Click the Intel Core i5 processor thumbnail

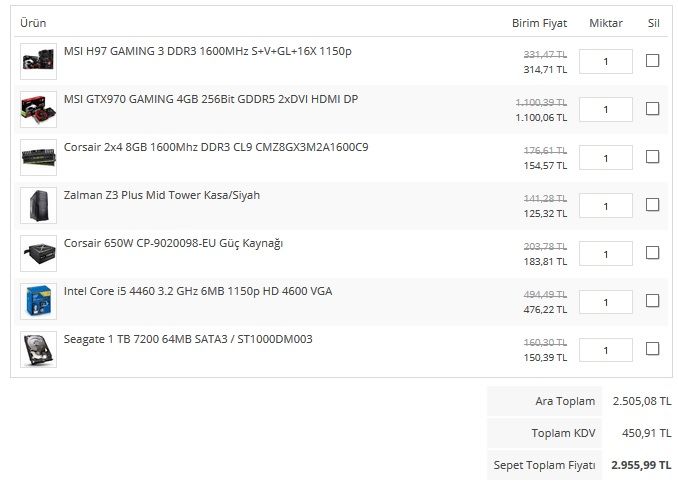[38, 301]
